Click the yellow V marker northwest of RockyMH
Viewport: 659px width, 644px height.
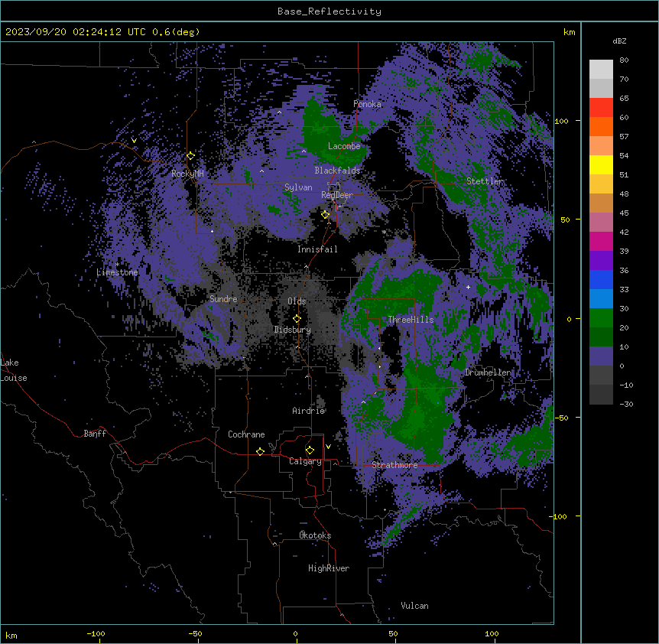(x=134, y=141)
